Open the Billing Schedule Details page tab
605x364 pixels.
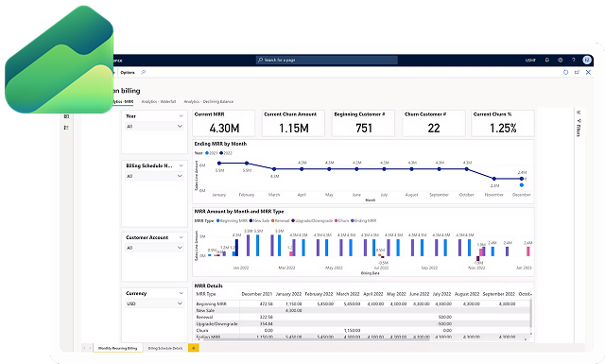165,348
